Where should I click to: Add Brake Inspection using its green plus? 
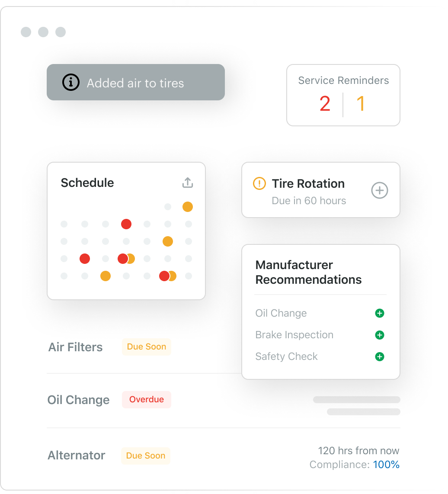[x=380, y=335]
